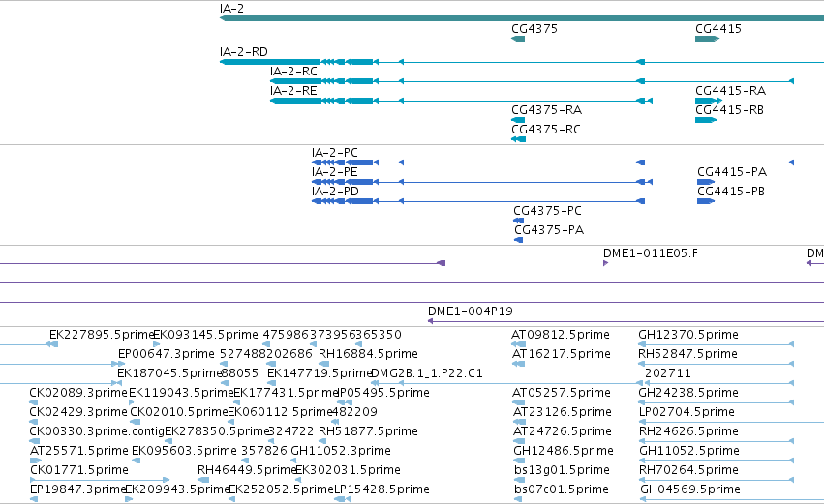Select the EP00647.3prime EST label
The width and height of the screenshot is (824, 504).
pyautogui.click(x=167, y=354)
